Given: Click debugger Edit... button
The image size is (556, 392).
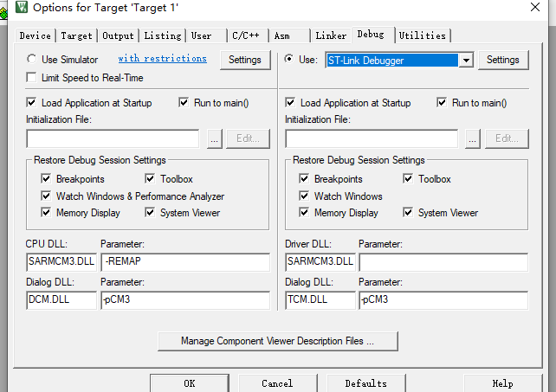Looking at the screenshot, I should point(507,138).
